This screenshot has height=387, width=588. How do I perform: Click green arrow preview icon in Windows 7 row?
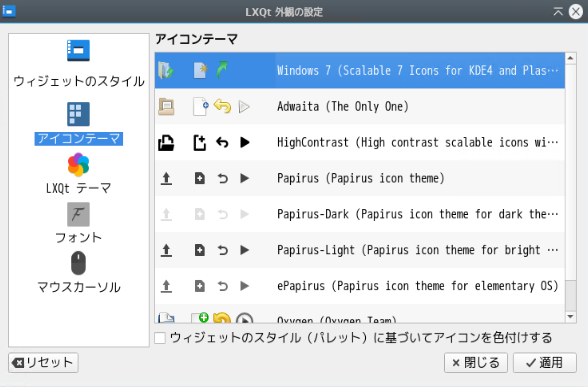(222, 70)
